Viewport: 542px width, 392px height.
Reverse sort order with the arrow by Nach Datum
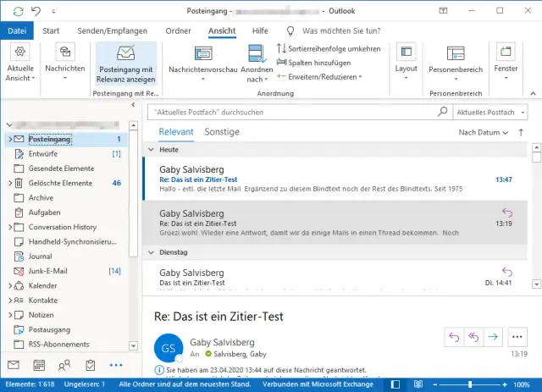[521, 133]
